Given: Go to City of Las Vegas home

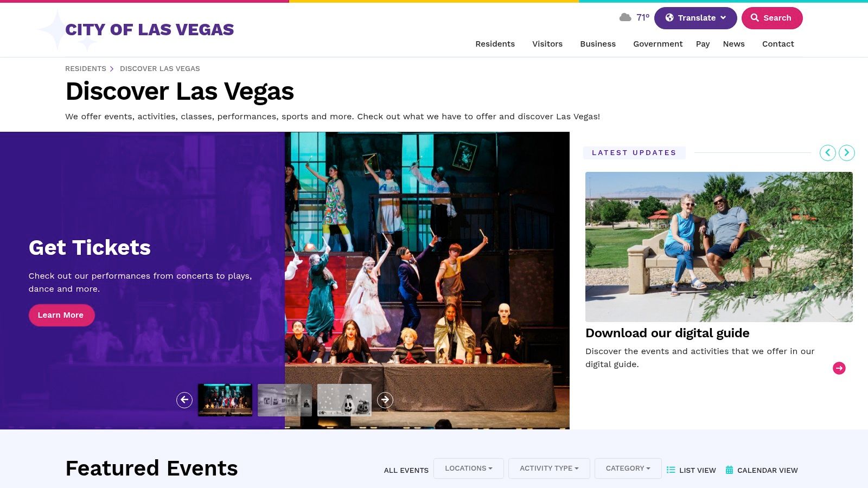Looking at the screenshot, I should point(150,30).
